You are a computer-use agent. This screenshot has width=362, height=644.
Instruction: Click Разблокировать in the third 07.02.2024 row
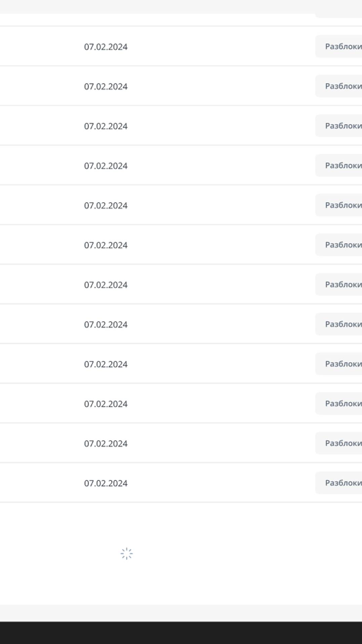339,126
